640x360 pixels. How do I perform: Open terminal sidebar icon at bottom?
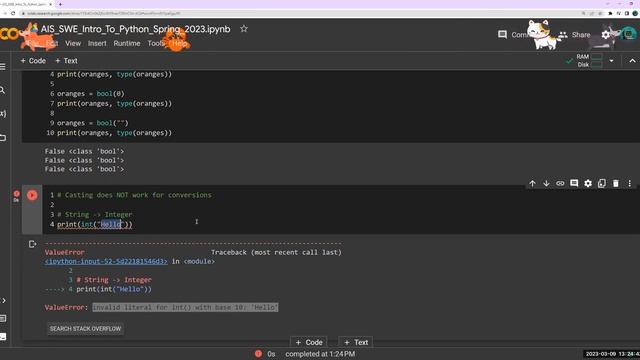pyautogui.click(x=3, y=337)
